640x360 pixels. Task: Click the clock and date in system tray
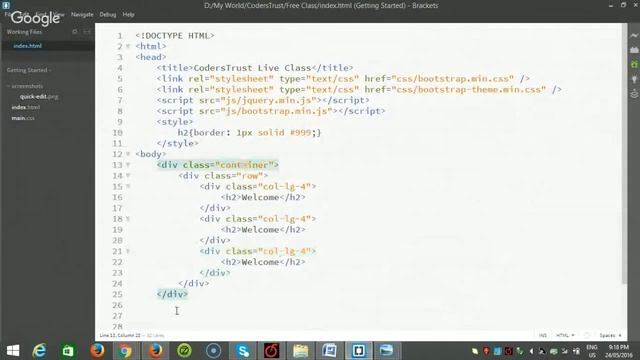click(x=618, y=351)
